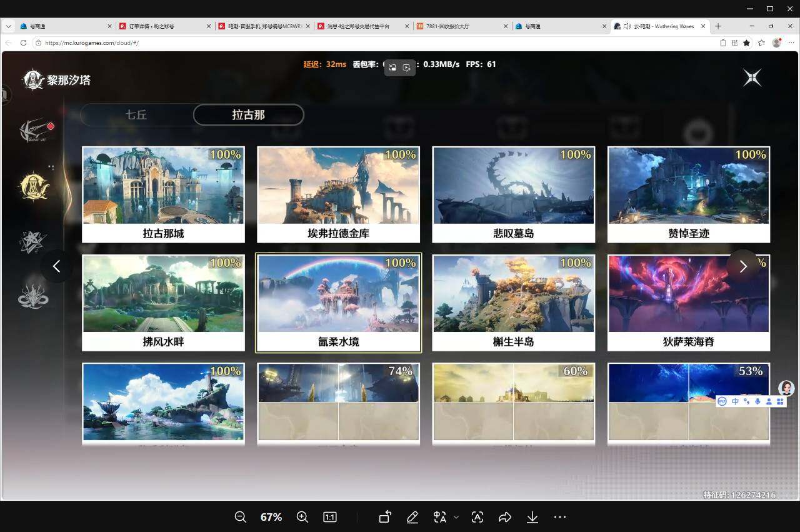The image size is (800, 532).
Task: Bookmark this page with the star icon
Action: 747,43
